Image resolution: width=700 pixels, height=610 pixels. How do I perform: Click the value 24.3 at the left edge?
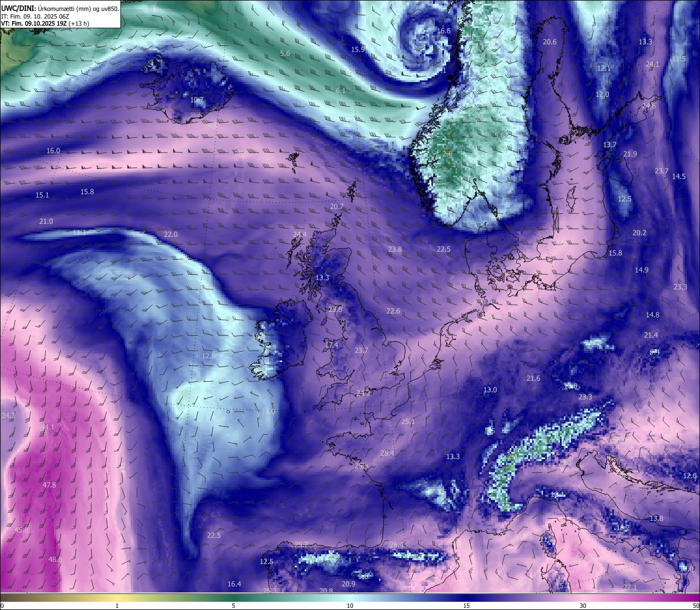(x=8, y=416)
